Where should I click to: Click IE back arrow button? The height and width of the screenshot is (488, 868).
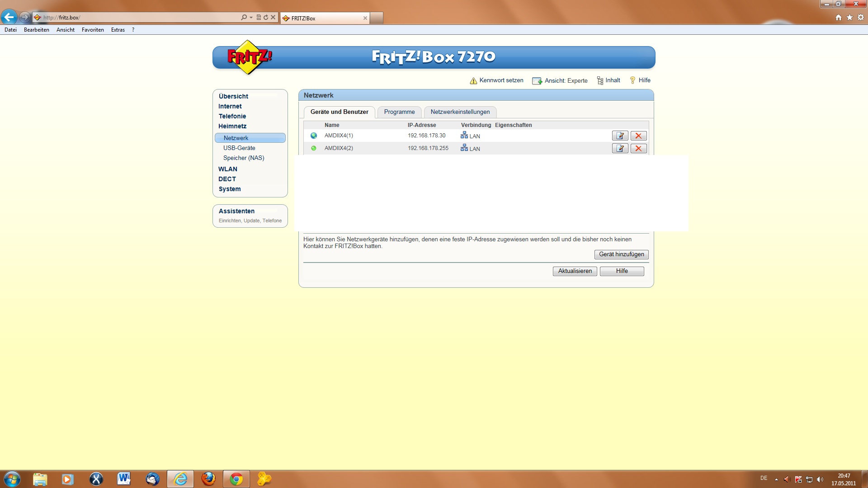[9, 17]
